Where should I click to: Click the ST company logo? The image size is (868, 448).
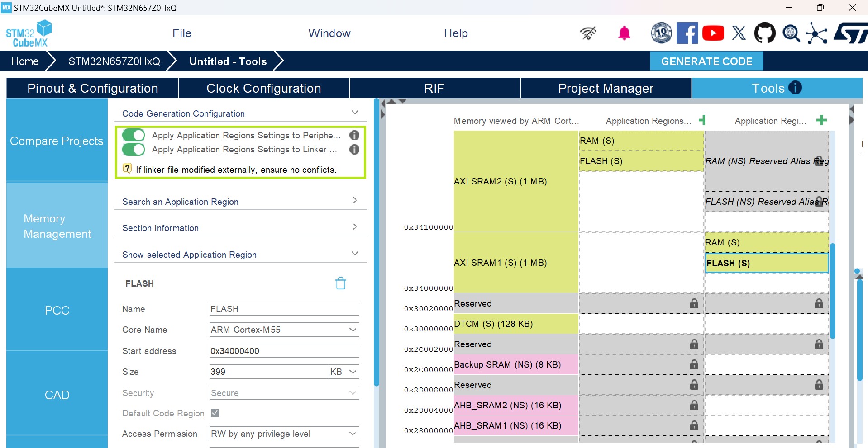(851, 33)
